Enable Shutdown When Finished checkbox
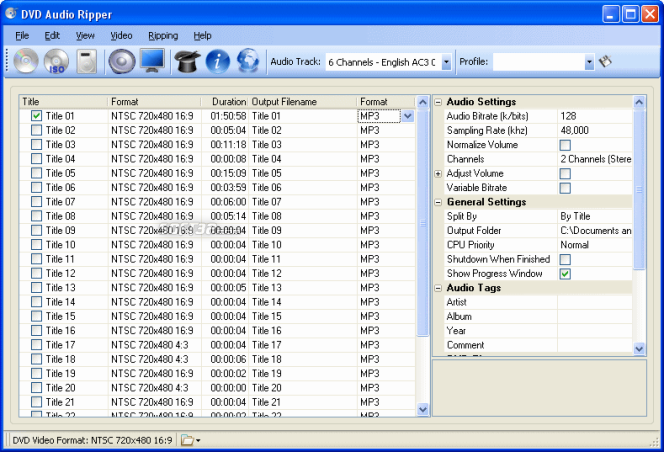The width and height of the screenshot is (664, 452). coord(565,259)
